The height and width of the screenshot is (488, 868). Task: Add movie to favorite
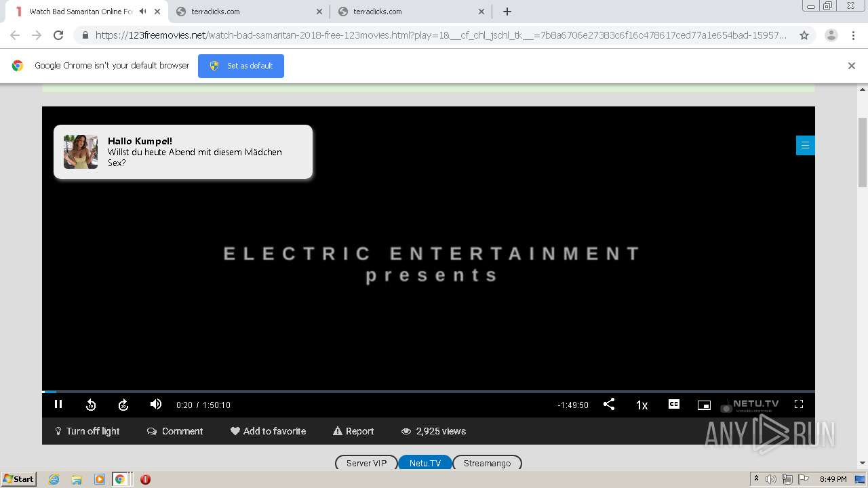pos(268,431)
